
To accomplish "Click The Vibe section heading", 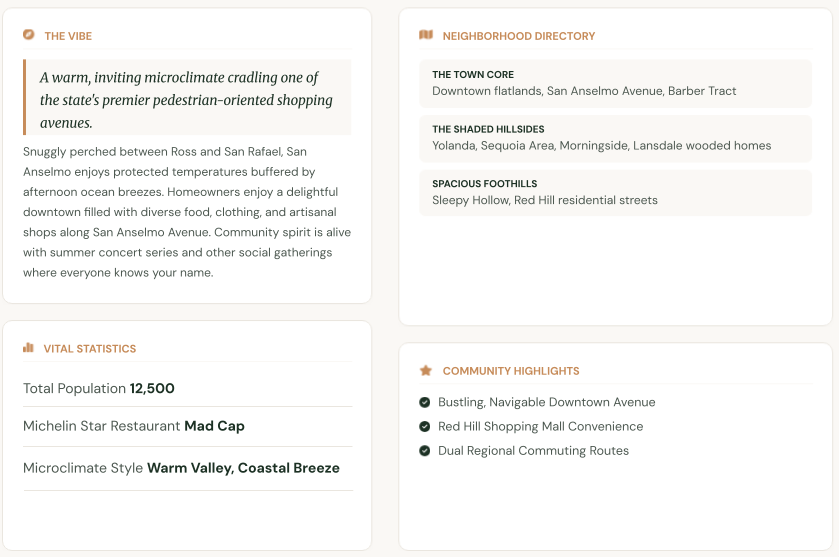I will 68,36.
